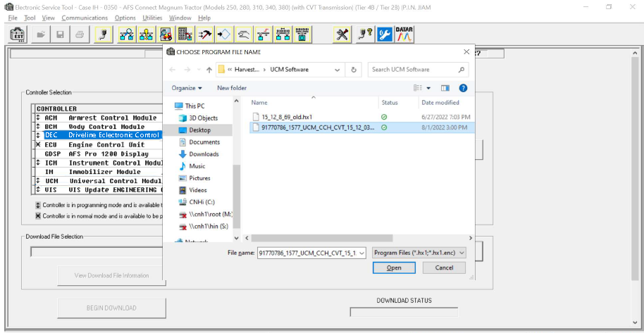
Task: Click View Download File Information button
Action: tap(111, 275)
